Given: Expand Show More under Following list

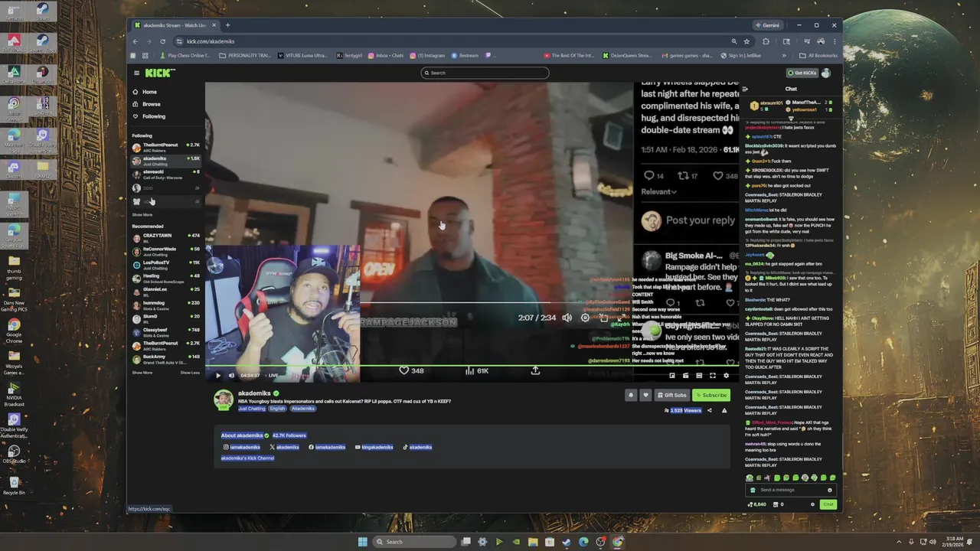Looking at the screenshot, I should 142,215.
